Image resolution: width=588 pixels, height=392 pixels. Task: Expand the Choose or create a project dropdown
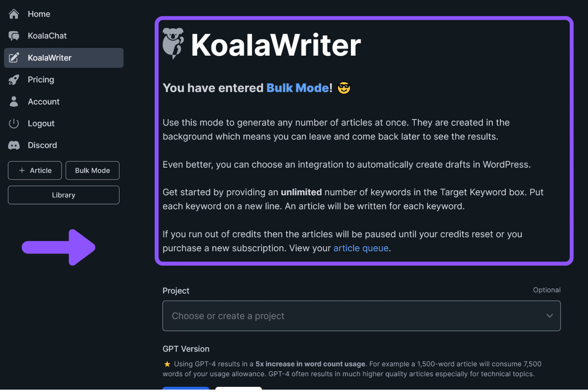[361, 316]
